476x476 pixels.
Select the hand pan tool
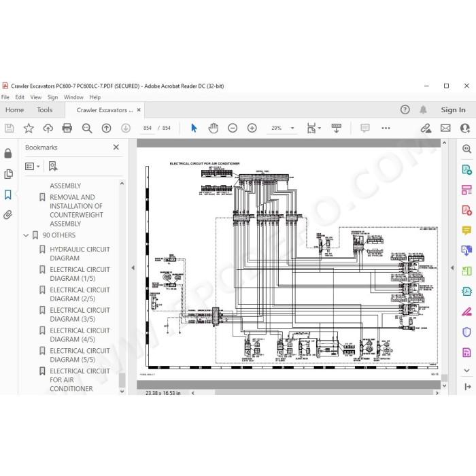point(213,128)
